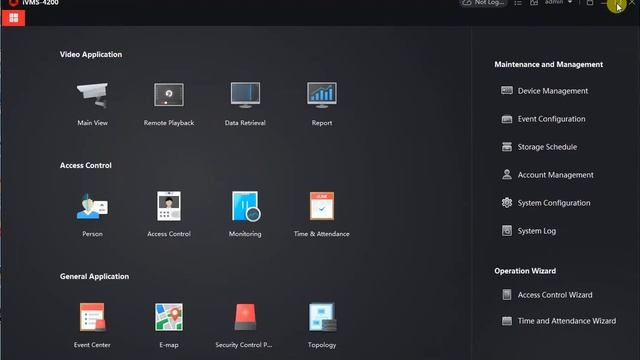Click the red control panel grid tab
Viewport: 640px width, 360px height.
click(13, 18)
